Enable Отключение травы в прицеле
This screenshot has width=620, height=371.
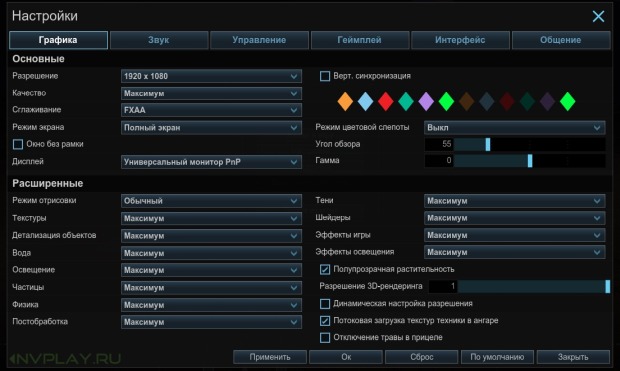tap(325, 337)
